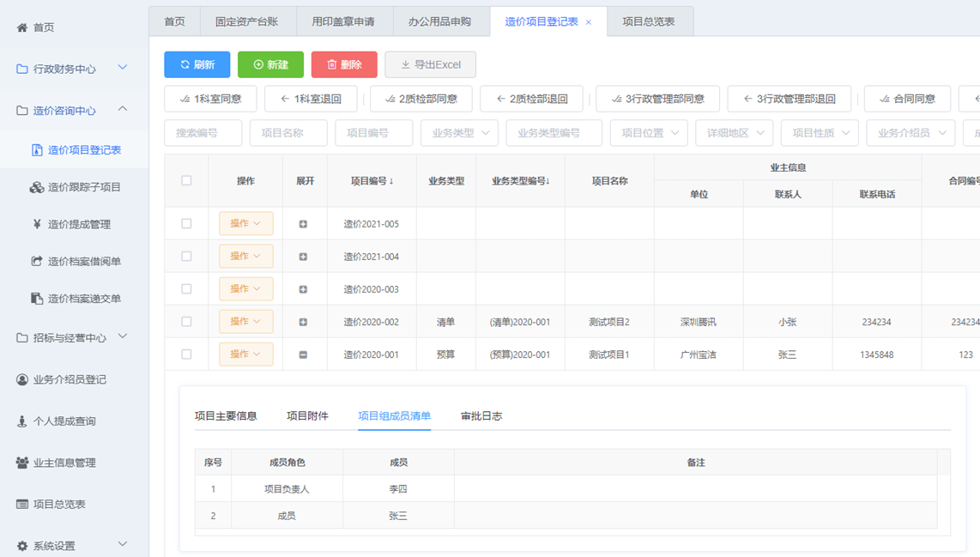Click the table icon for 项目总览表 in sidebar

click(21, 504)
